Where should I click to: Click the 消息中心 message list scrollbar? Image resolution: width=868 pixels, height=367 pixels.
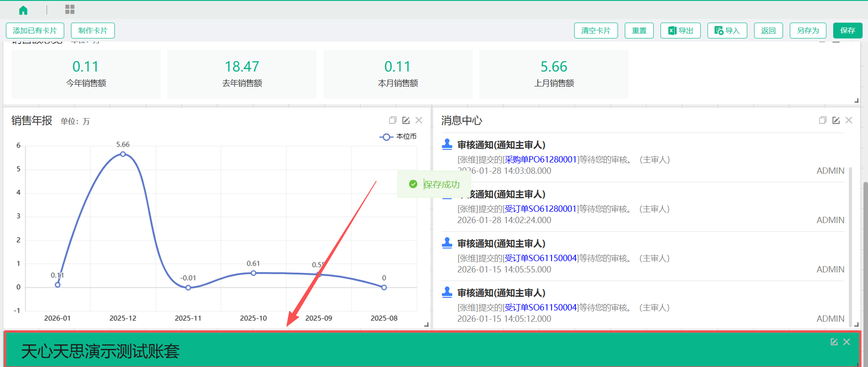[x=850, y=244]
